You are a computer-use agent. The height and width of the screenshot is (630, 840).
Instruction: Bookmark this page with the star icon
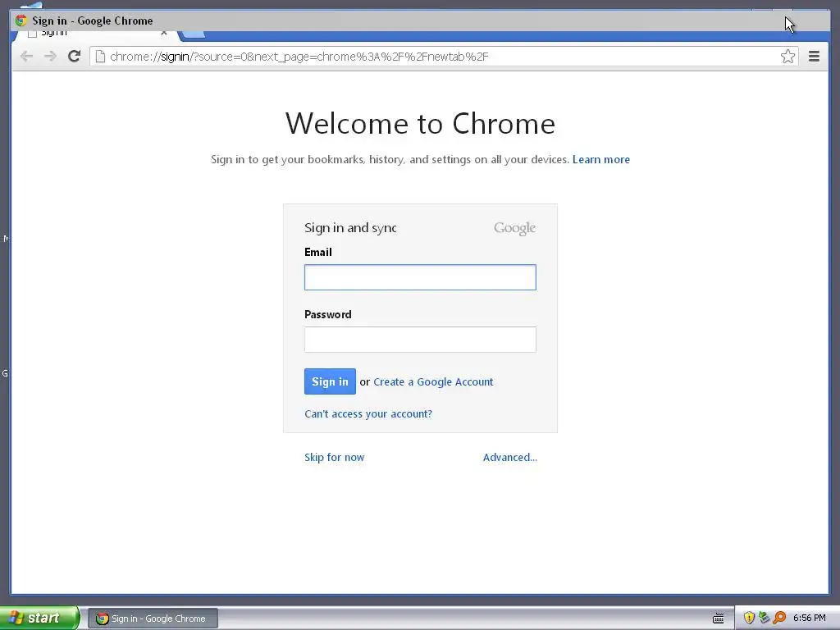click(x=787, y=57)
